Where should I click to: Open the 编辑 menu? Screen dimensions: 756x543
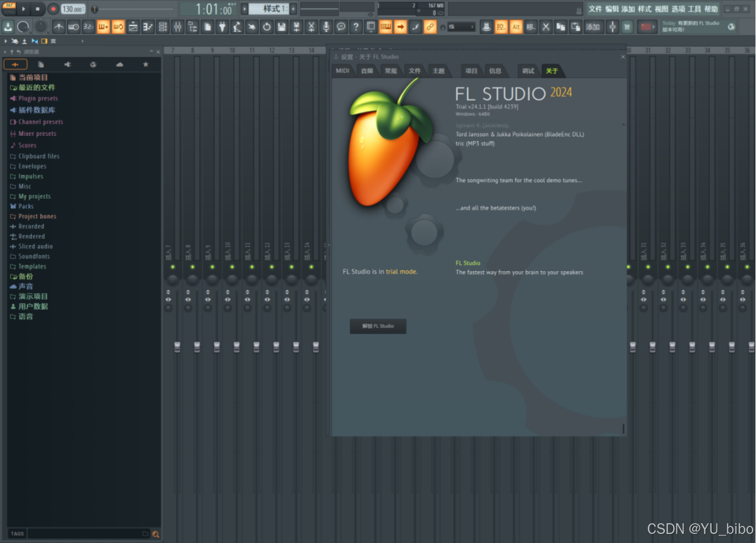612,9
